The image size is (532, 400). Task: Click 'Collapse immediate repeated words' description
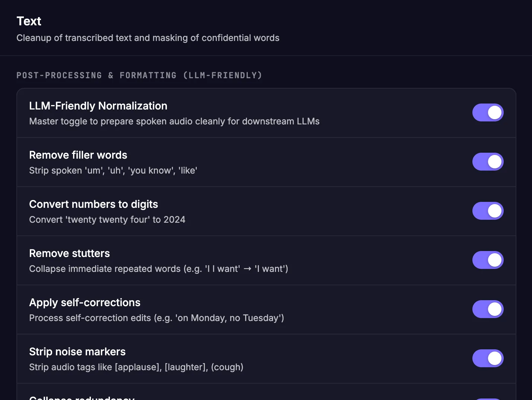click(159, 269)
